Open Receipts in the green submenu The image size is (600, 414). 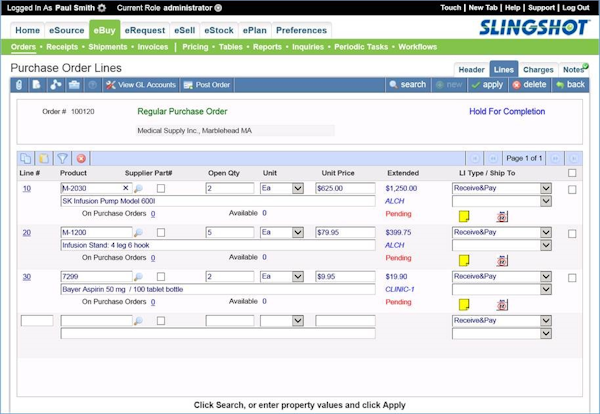62,47
